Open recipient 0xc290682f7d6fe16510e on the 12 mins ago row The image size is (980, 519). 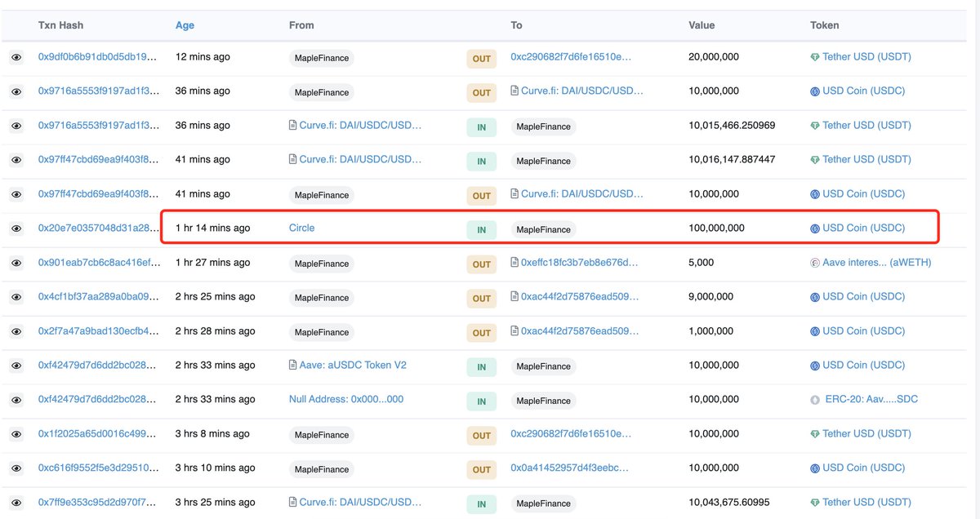(571, 57)
